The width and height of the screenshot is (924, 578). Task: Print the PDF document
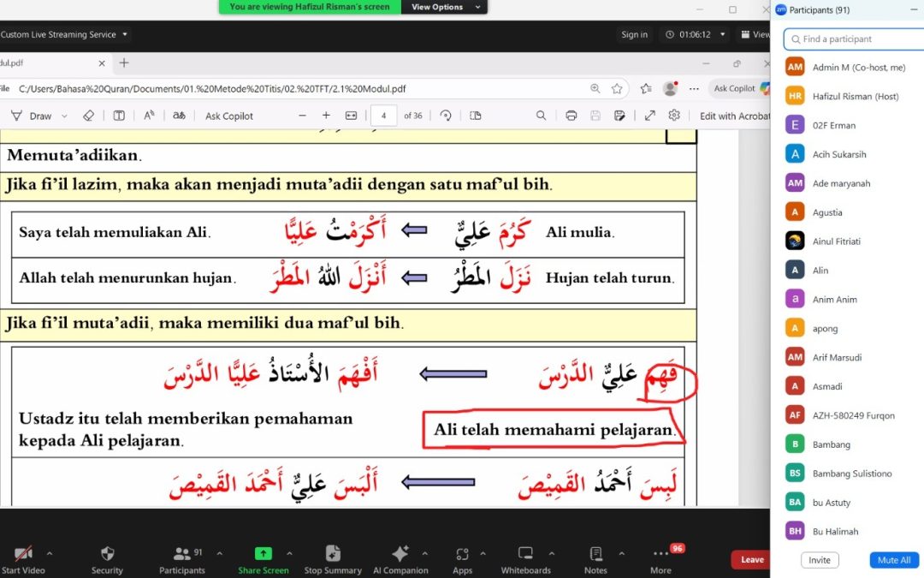(x=571, y=116)
